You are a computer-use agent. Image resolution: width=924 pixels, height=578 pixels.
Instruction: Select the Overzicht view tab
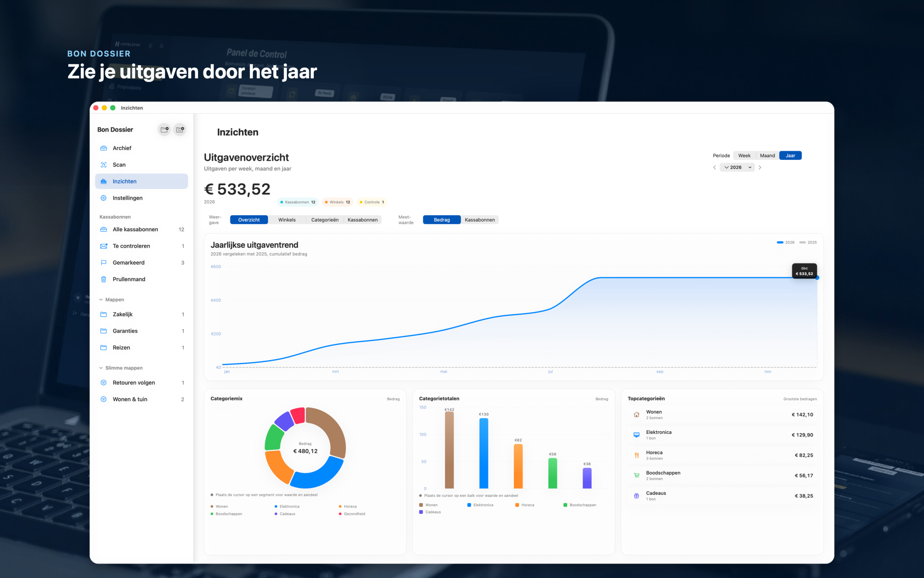[x=249, y=220]
